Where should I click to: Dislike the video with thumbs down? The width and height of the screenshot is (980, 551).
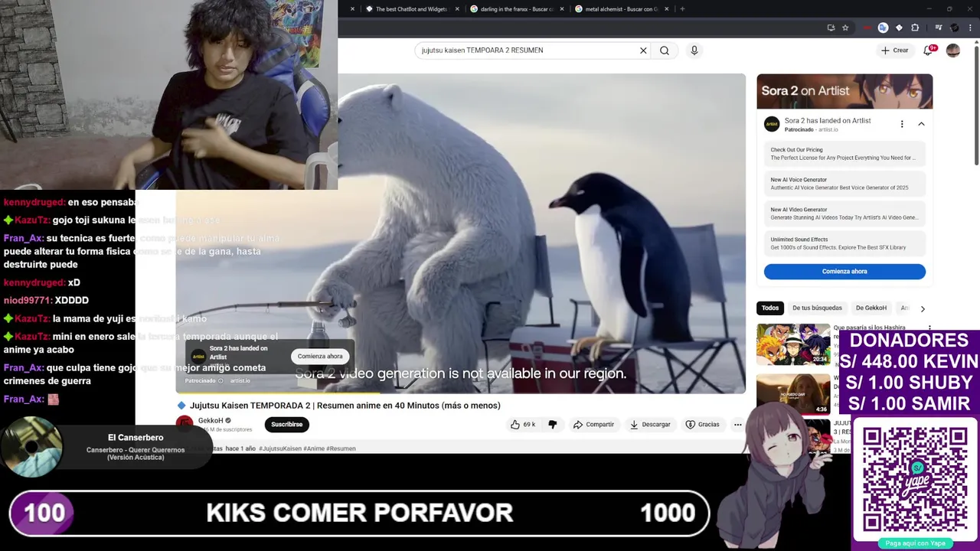[552, 425]
